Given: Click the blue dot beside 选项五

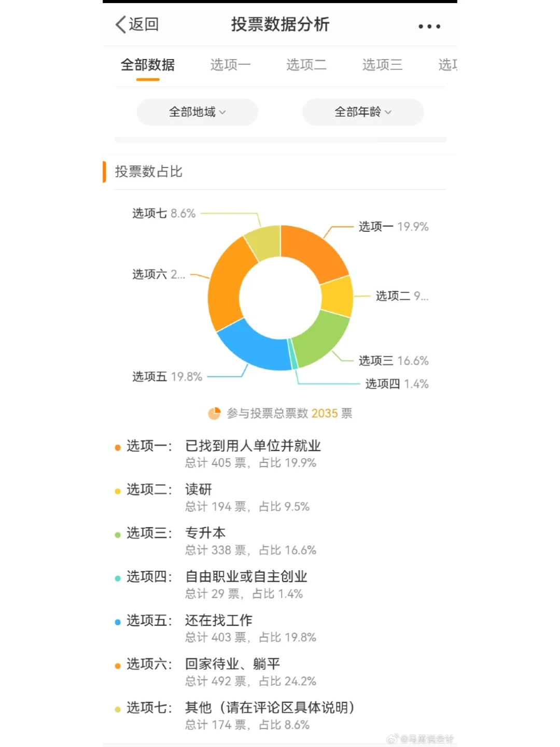Looking at the screenshot, I should point(118,622).
